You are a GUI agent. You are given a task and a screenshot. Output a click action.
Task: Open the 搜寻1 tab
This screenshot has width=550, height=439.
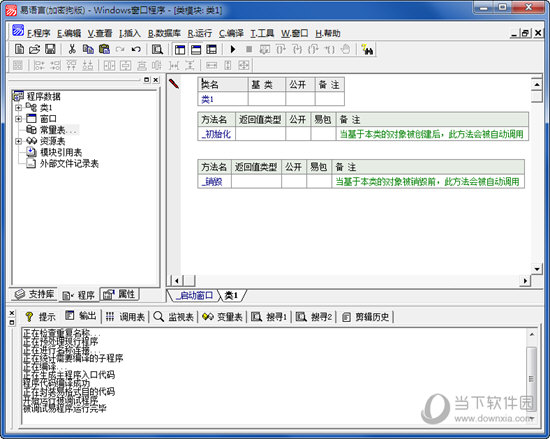(x=269, y=317)
